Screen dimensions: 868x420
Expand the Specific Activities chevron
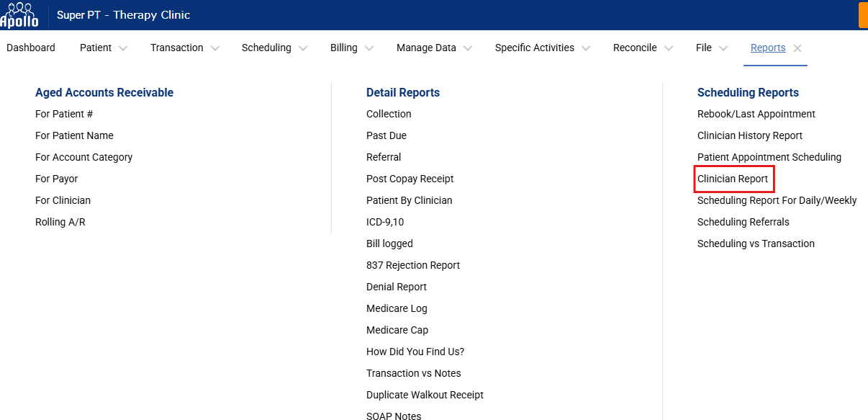586,48
